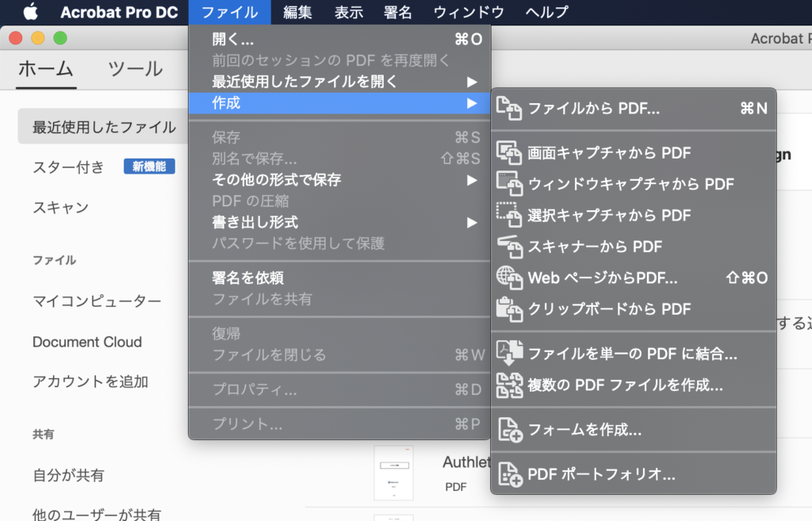
Task: Select '画面キャプチャから PDF' in the submenu
Action: [634, 153]
